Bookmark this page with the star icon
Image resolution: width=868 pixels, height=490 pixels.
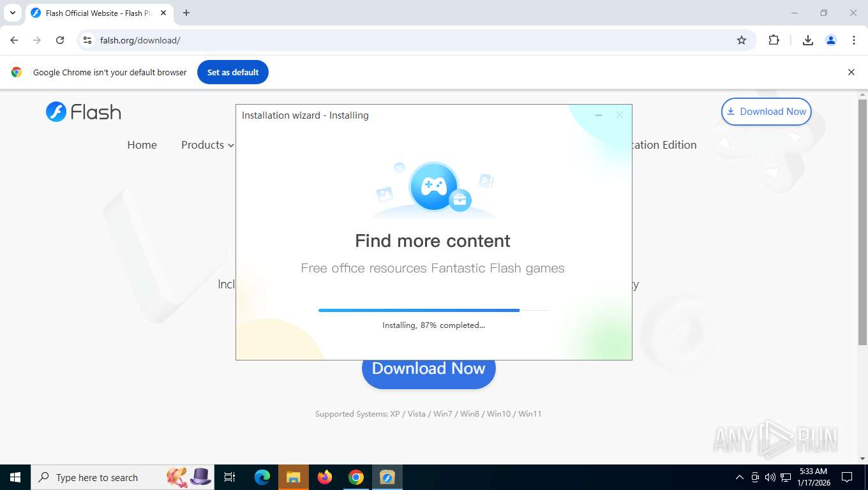[x=742, y=40]
